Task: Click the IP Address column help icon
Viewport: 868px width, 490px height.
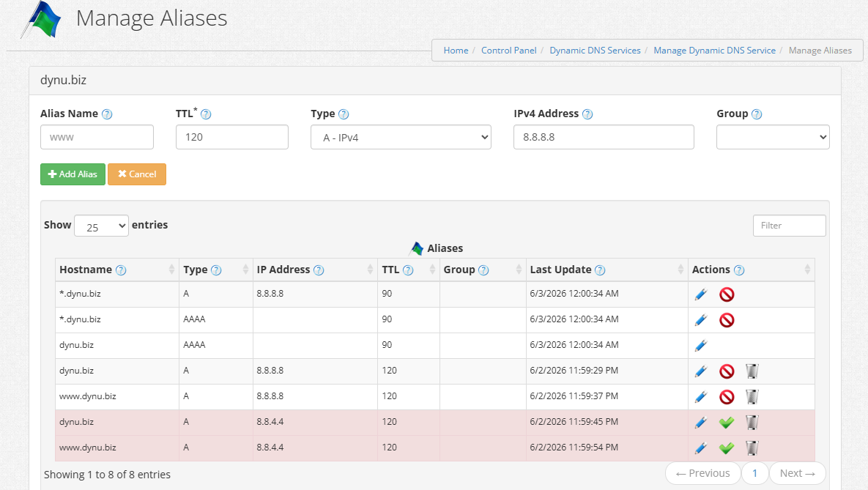Action: click(x=319, y=270)
